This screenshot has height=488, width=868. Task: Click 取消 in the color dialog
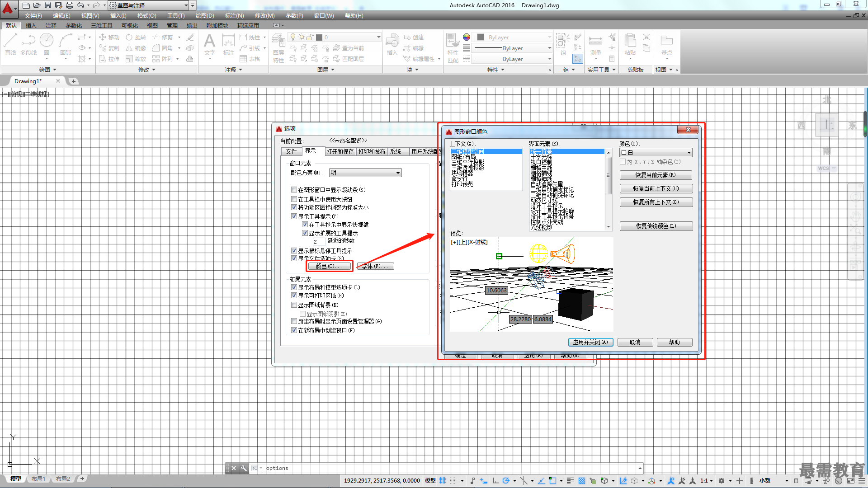click(x=635, y=342)
